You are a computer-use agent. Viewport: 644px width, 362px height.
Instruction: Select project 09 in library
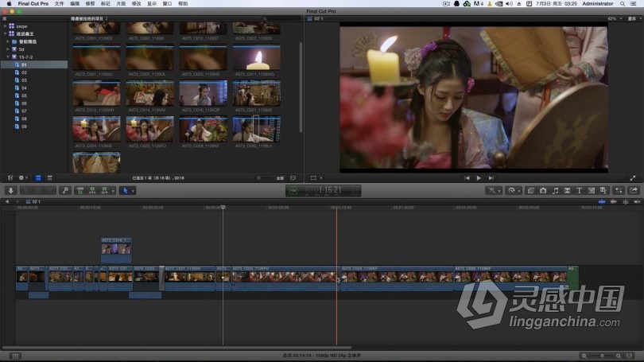(x=24, y=127)
